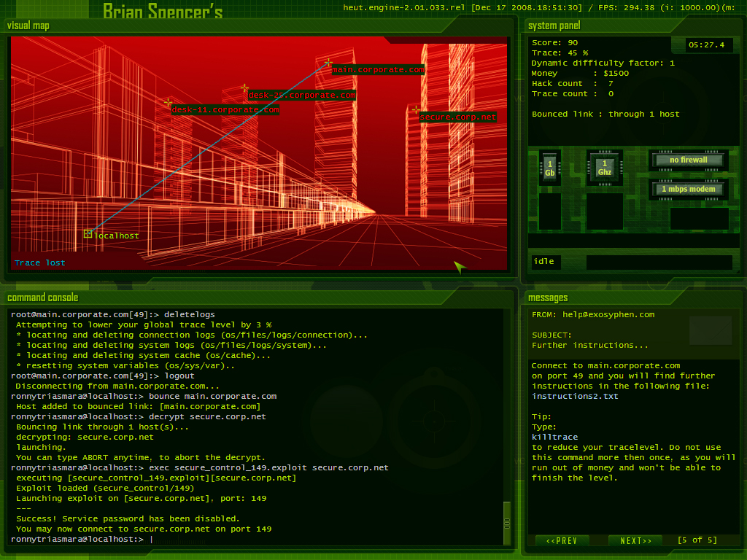
Task: Select the desk-25.corporate.com host marker
Action: pos(245,88)
